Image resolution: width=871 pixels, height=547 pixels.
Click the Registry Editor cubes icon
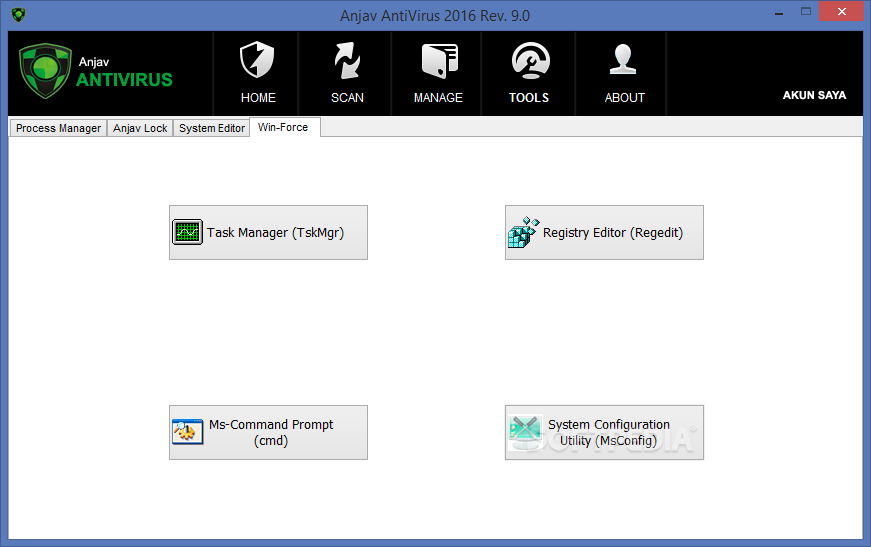pos(523,233)
